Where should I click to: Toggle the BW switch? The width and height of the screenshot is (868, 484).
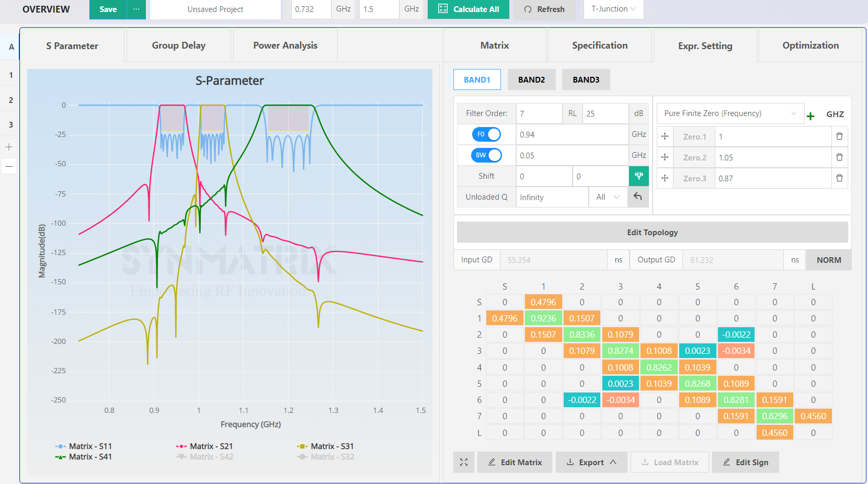click(486, 155)
